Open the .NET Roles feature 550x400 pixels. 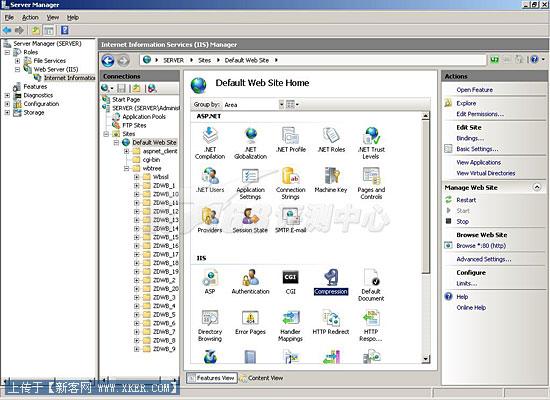(331, 140)
